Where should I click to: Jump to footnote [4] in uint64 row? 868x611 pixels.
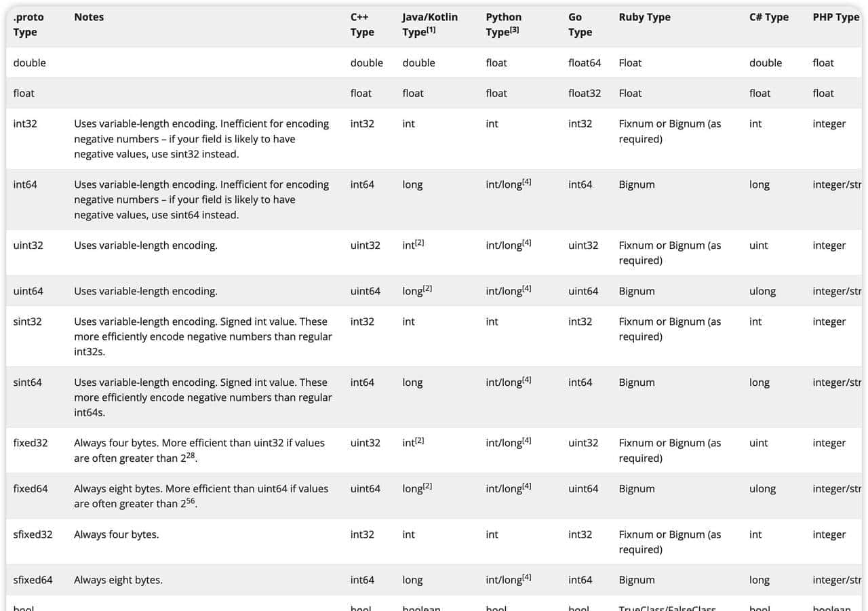pyautogui.click(x=527, y=288)
